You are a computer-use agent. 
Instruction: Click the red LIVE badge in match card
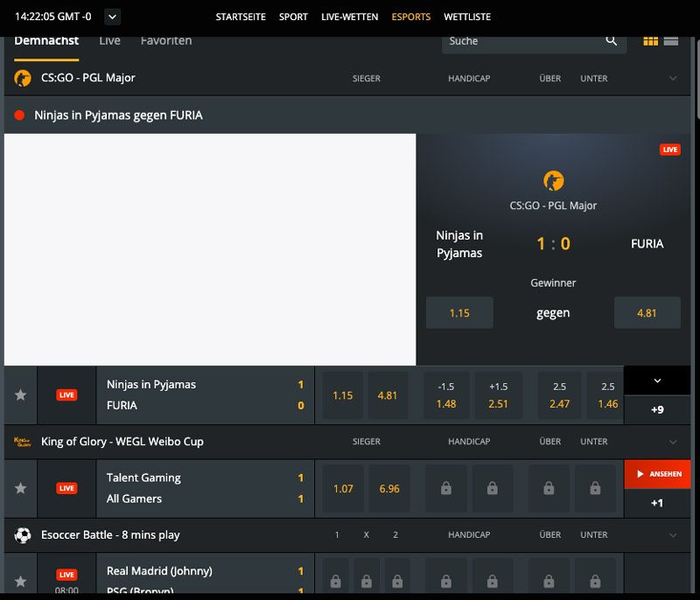tap(670, 150)
